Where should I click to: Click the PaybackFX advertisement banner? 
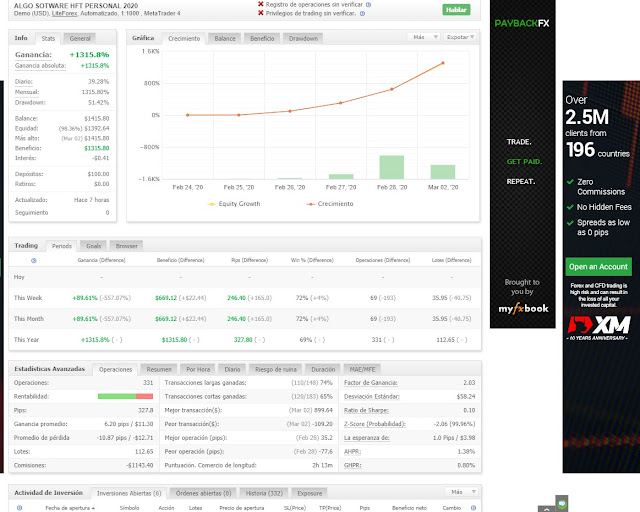tap(522, 164)
